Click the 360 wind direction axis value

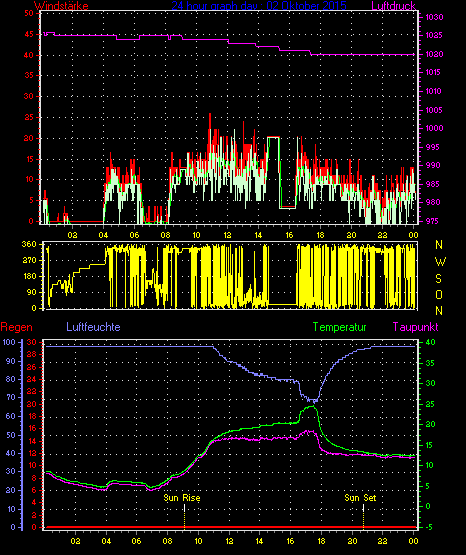29,244
